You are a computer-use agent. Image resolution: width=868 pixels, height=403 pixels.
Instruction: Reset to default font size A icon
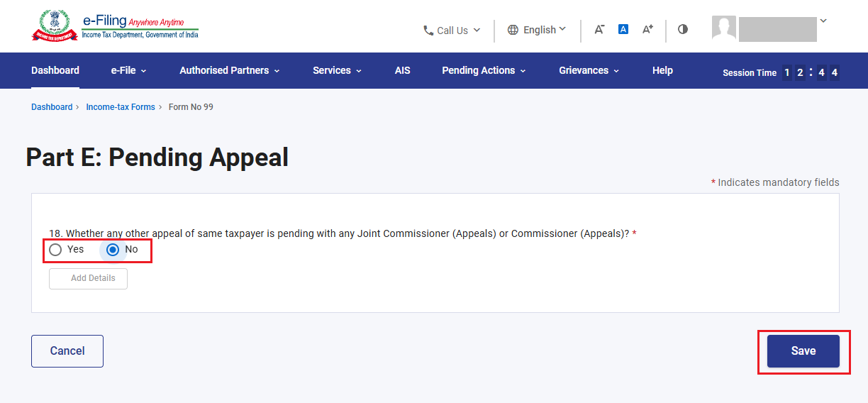point(623,29)
